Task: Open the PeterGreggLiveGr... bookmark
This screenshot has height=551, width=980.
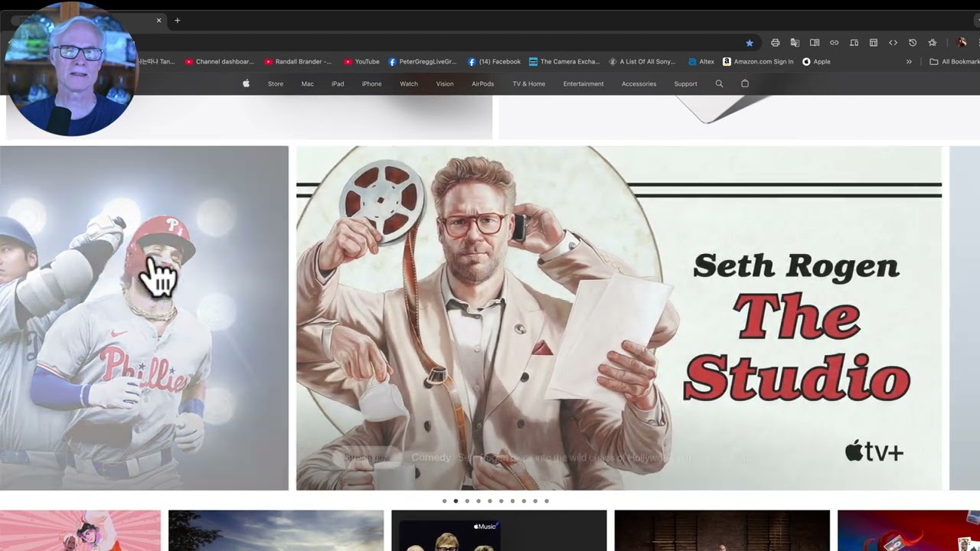Action: [x=422, y=62]
